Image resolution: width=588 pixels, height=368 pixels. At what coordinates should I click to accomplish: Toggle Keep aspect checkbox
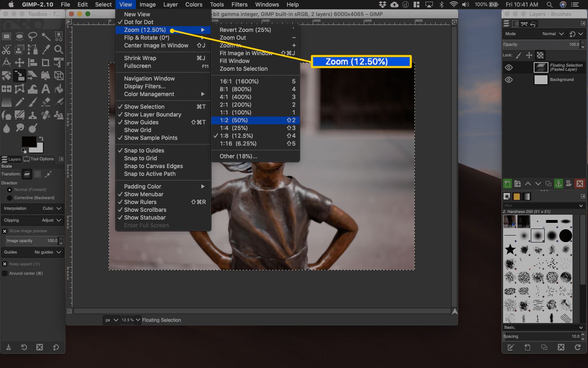pyautogui.click(x=5, y=264)
